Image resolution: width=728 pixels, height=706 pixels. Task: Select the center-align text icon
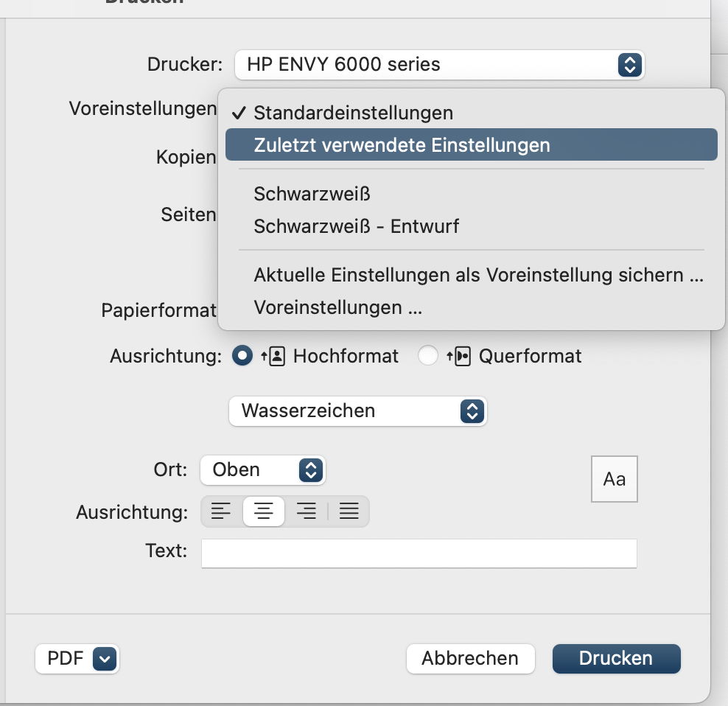(264, 511)
